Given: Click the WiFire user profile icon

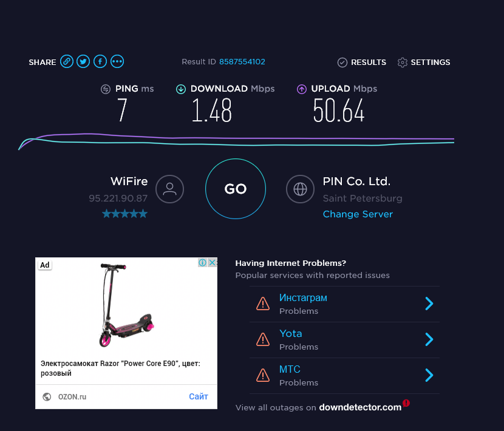Looking at the screenshot, I should (x=169, y=189).
